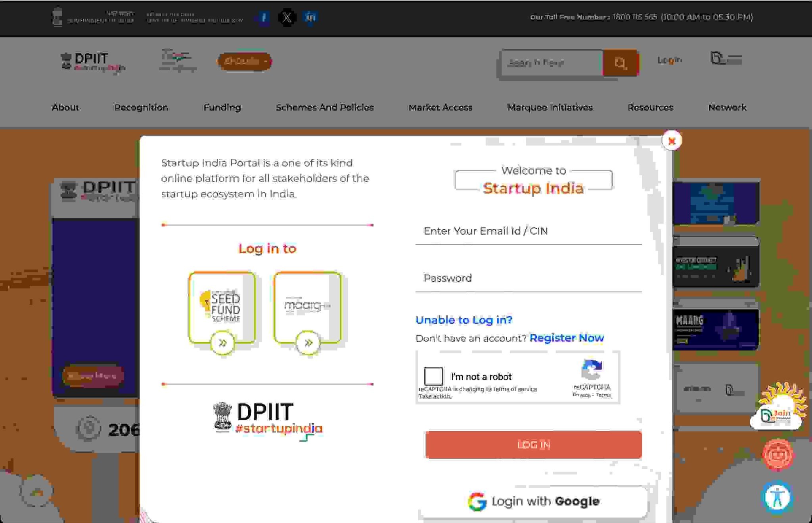Open the chatbot assistant icon
Viewport: 812px width, 523px height.
click(778, 454)
